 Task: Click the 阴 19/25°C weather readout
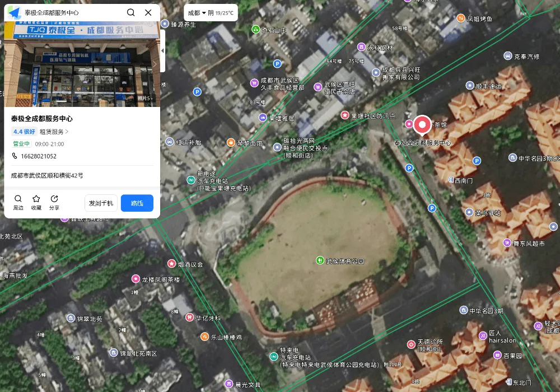(221, 13)
